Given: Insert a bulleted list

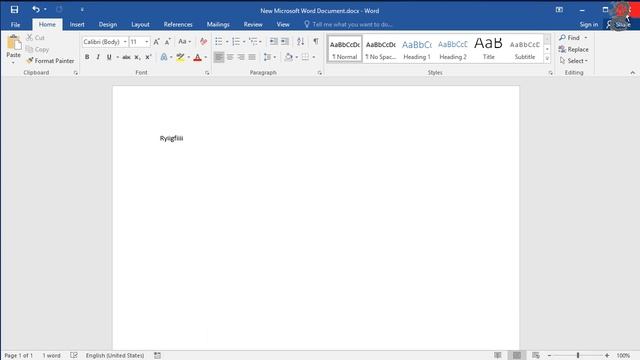Looking at the screenshot, I should click(219, 41).
